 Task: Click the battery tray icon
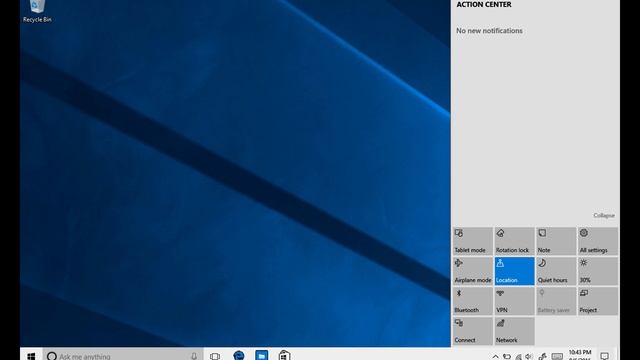pos(507,356)
